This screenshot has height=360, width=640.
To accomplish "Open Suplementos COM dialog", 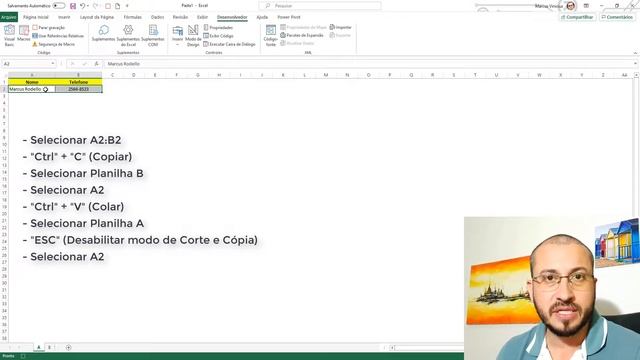I will click(x=153, y=36).
